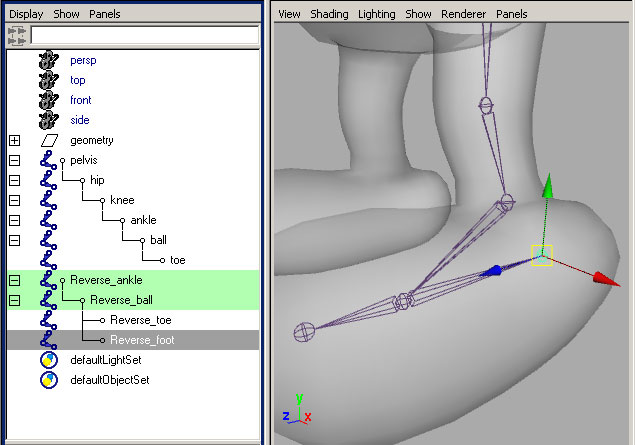Click the outliner filter icon beside the search field
The height and width of the screenshot is (445, 635).
[x=17, y=34]
